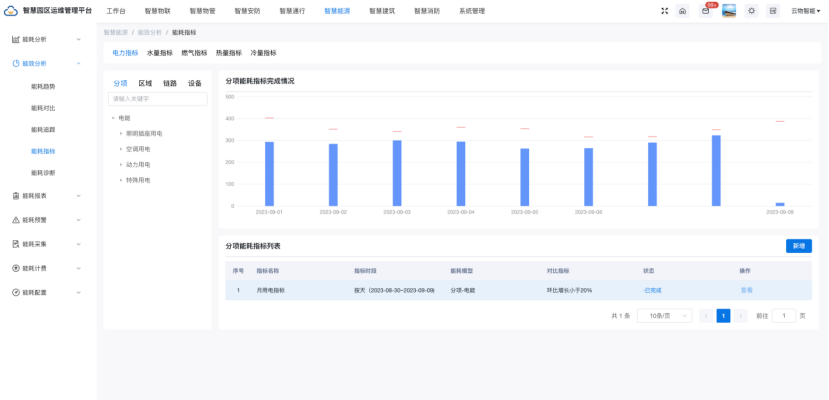
Task: Click the 新增 button
Action: coord(798,245)
